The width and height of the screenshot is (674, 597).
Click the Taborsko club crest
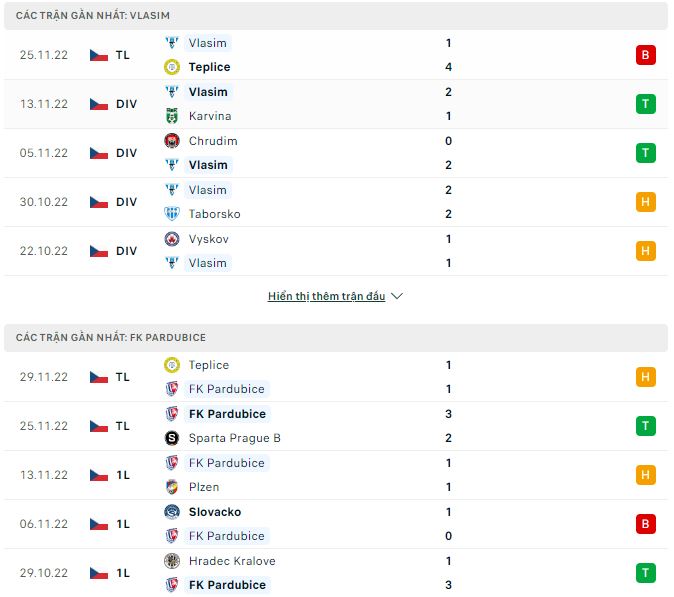171,214
